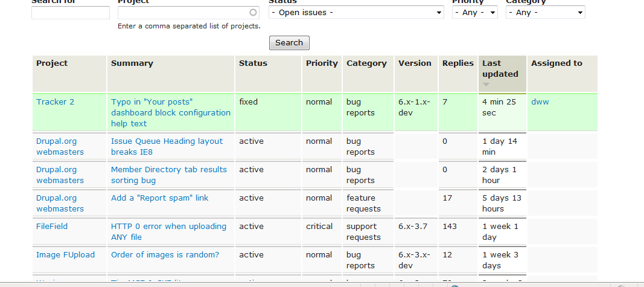Open the Image FUpload project link
644x287 pixels.
pyautogui.click(x=65, y=254)
